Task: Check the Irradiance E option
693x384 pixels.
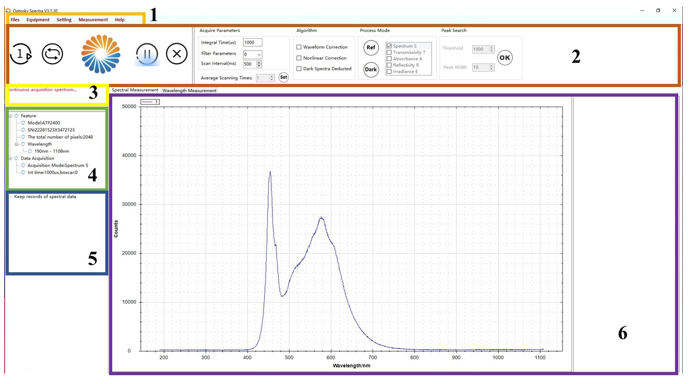Action: point(389,72)
